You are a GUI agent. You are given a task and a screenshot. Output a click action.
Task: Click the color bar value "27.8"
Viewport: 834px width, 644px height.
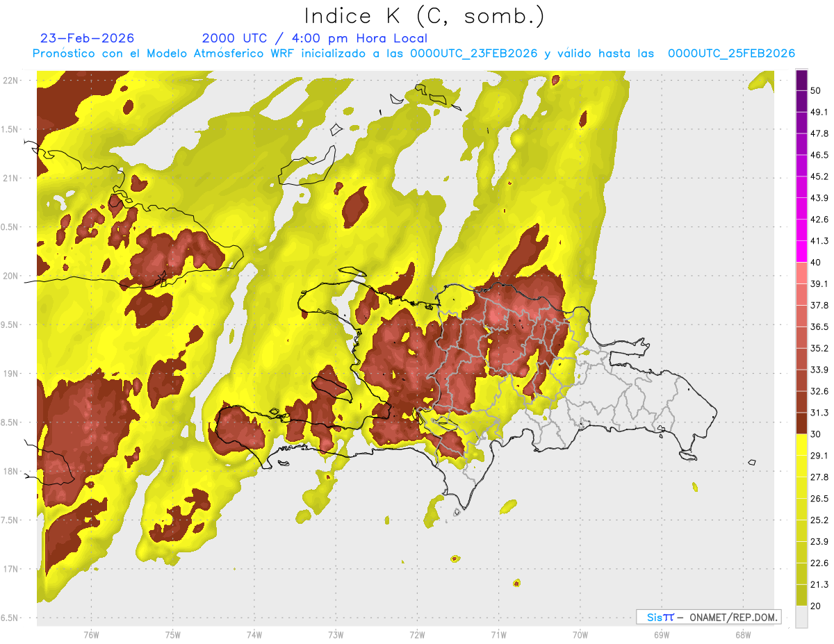(819, 477)
